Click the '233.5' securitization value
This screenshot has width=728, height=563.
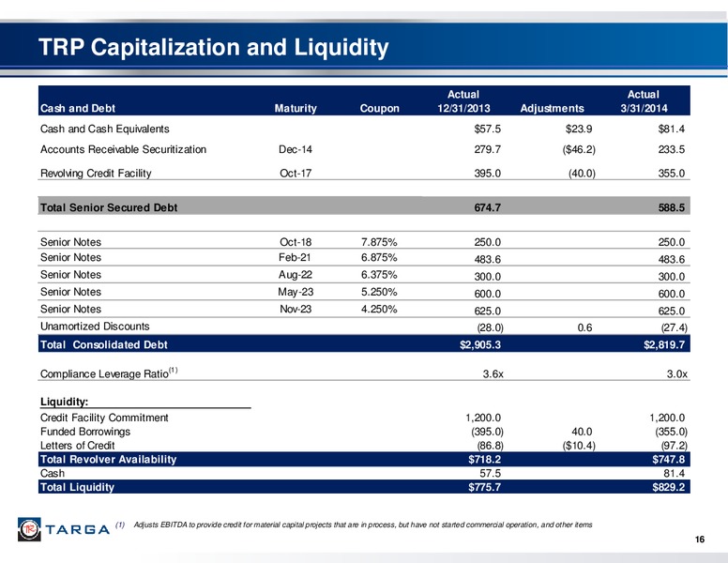671,149
